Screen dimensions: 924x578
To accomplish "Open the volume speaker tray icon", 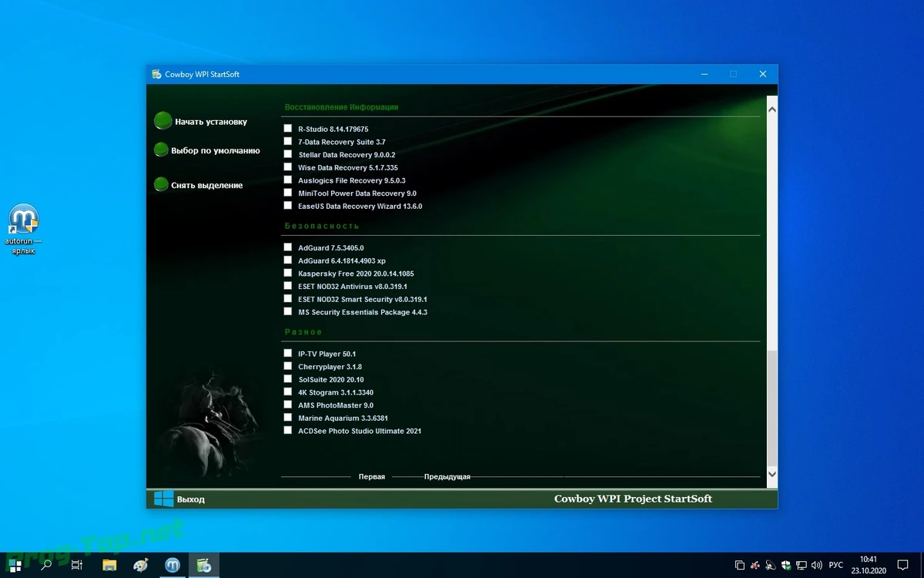I will coord(815,565).
